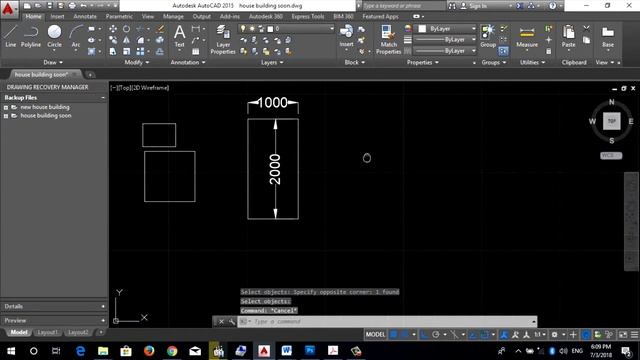This screenshot has height=360, width=640.
Task: Expand the Draw panel
Action: click(53, 62)
